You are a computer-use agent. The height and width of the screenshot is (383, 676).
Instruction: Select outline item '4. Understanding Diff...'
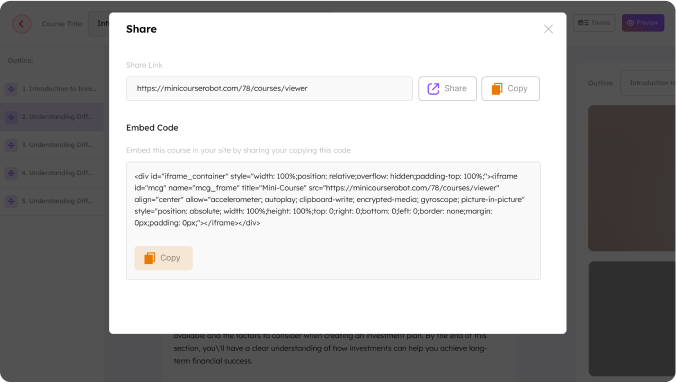(52, 173)
